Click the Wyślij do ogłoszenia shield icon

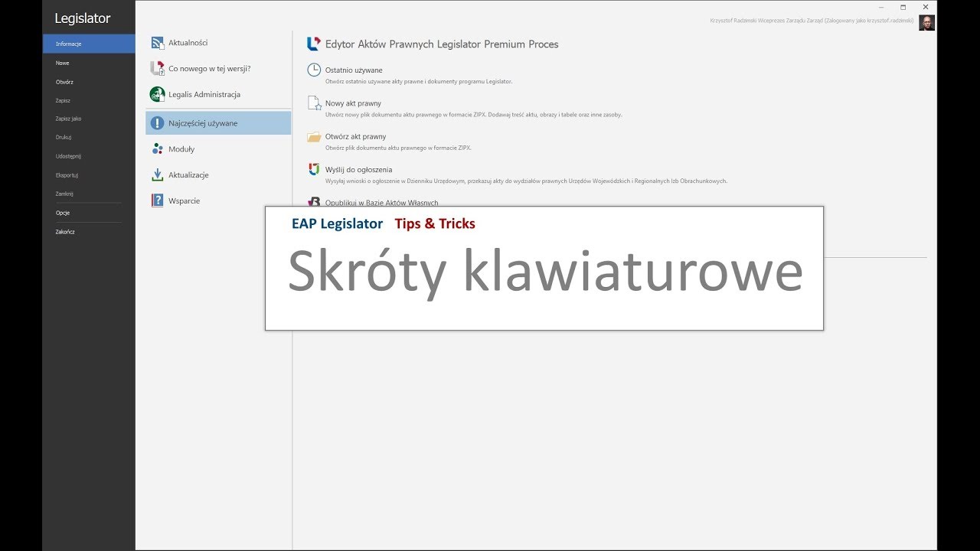click(314, 169)
